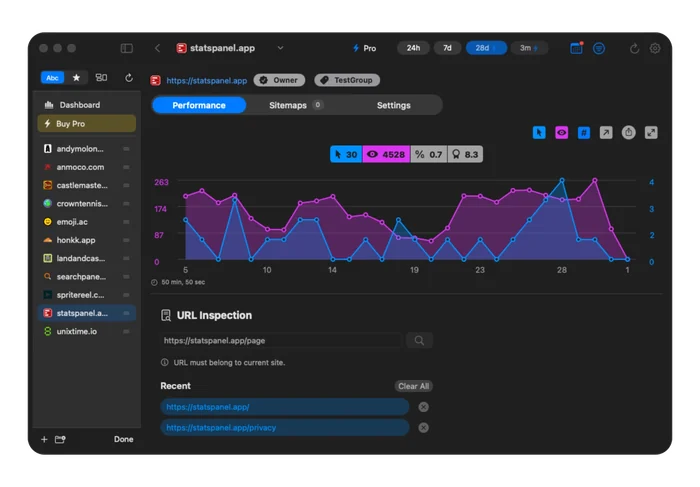The height and width of the screenshot is (487, 700).
Task: Switch to the Settings tab
Action: tap(393, 105)
